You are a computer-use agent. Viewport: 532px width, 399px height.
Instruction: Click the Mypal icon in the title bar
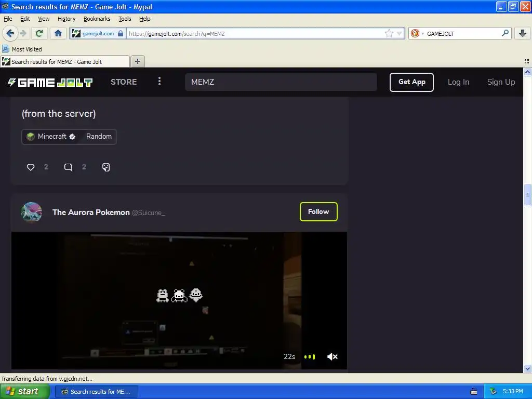coord(5,6)
